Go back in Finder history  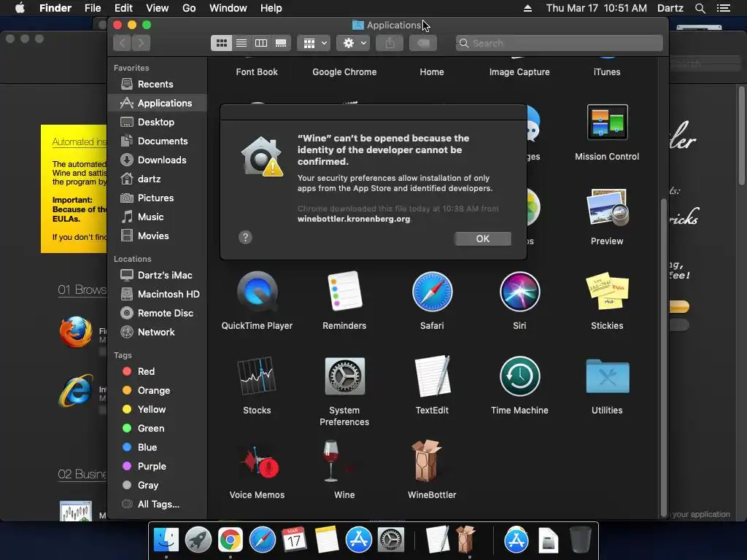(x=123, y=43)
